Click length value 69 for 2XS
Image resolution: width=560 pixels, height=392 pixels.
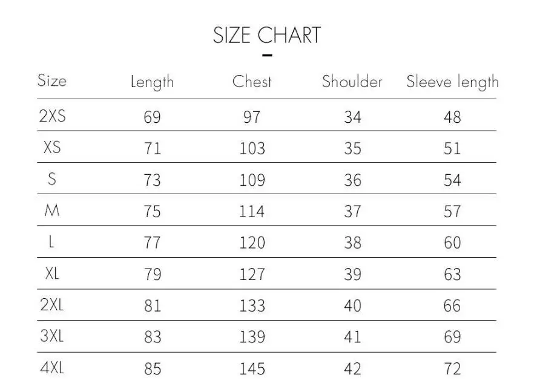[152, 117]
